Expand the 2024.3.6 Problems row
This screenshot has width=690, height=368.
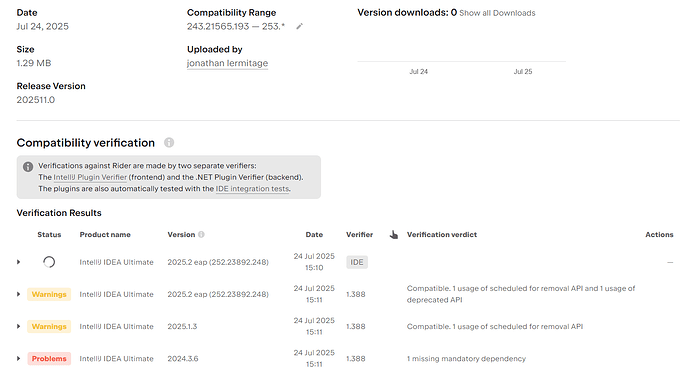[18, 358]
